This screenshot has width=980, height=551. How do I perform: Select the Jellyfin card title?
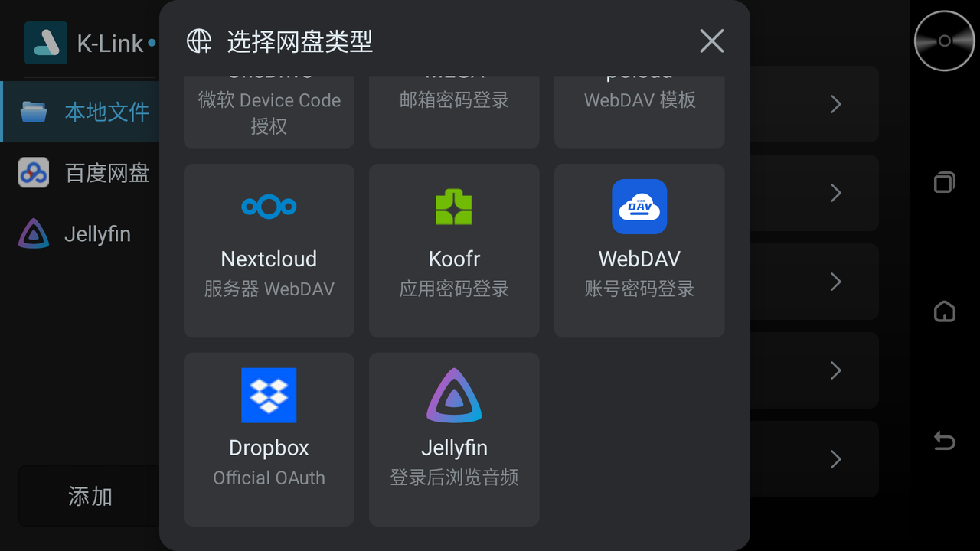tap(454, 448)
